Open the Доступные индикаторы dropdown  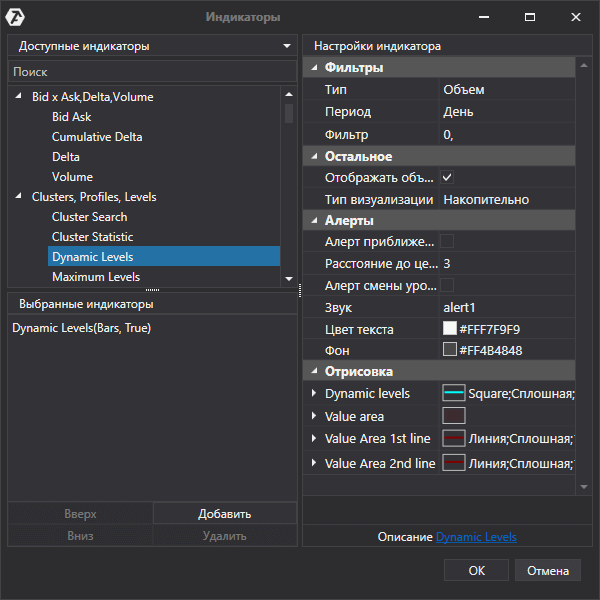point(288,46)
